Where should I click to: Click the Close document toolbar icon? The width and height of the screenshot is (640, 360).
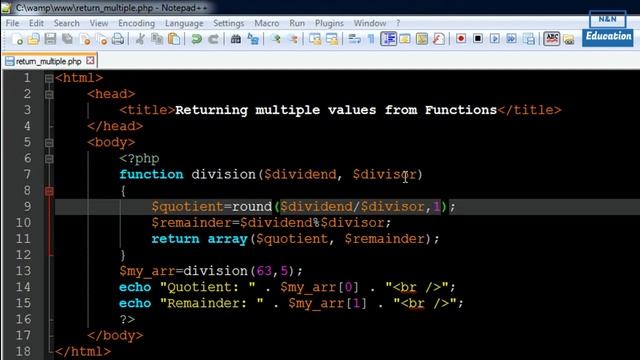[85, 39]
